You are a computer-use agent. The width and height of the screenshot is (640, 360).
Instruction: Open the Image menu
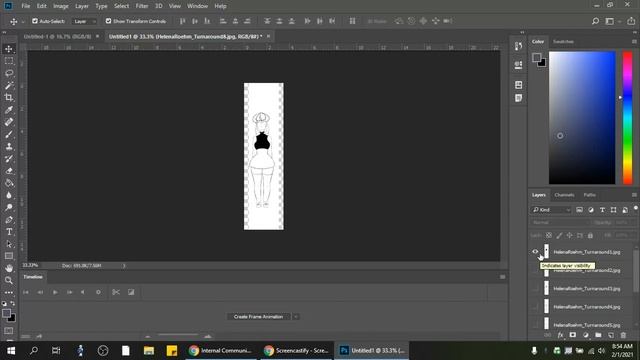click(61, 6)
